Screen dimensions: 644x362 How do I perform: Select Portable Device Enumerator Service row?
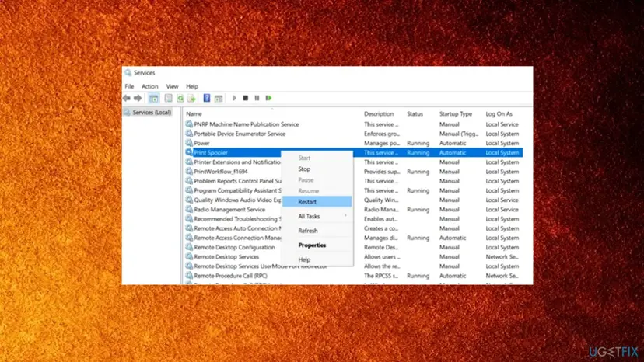tap(353, 134)
